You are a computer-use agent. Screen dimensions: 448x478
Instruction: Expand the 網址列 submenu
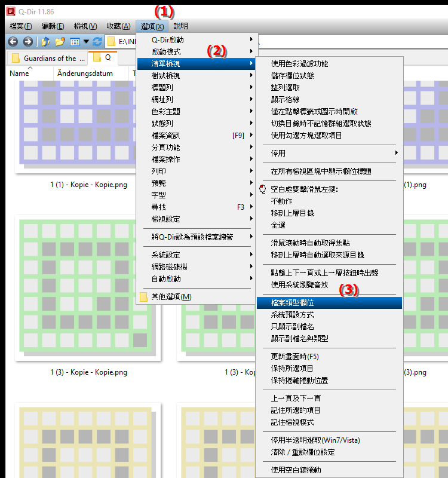tap(196, 99)
